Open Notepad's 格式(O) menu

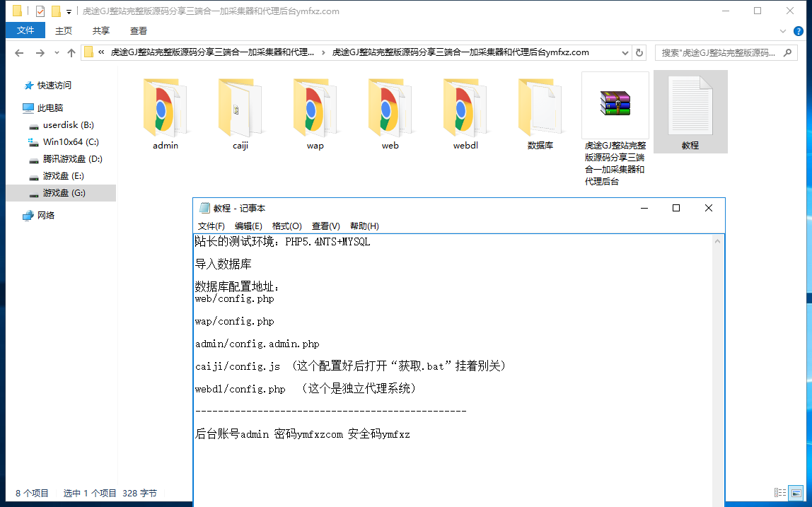[x=286, y=226]
